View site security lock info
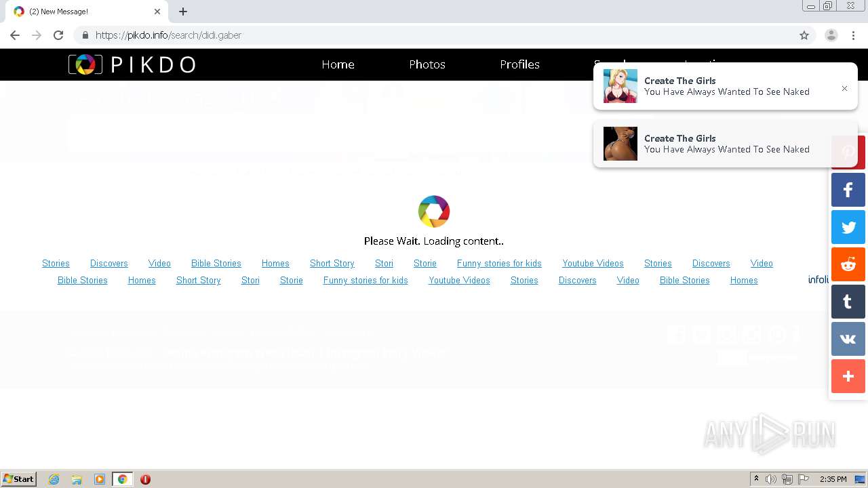This screenshot has height=488, width=868. point(85,35)
